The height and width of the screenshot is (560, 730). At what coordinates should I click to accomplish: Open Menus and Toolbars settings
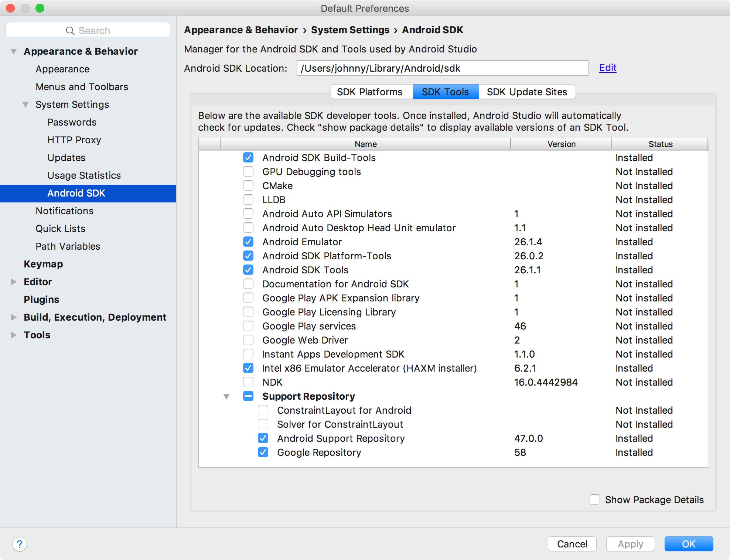[82, 87]
